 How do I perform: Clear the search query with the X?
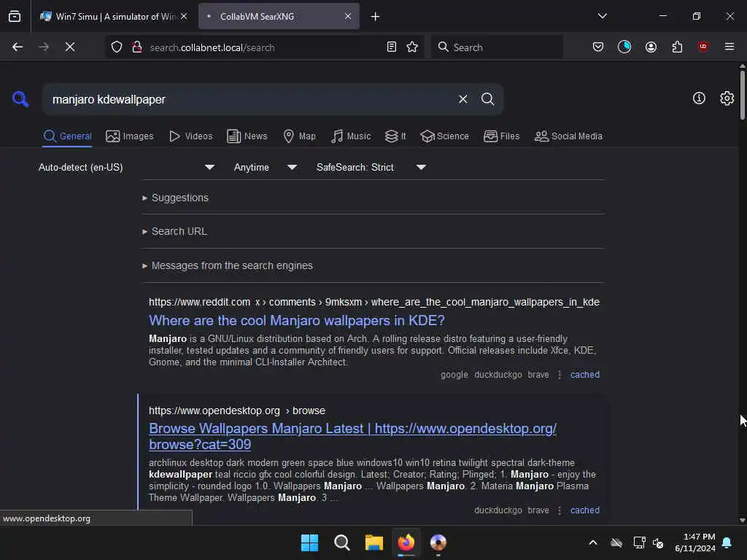(462, 99)
